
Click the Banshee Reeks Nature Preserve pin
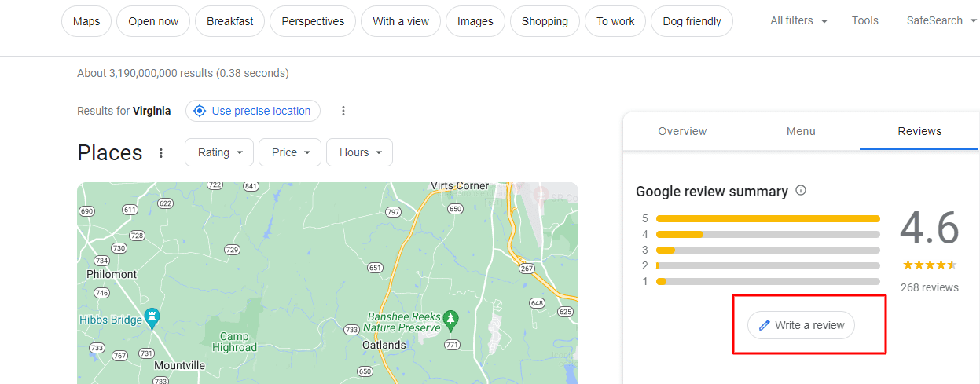(450, 319)
